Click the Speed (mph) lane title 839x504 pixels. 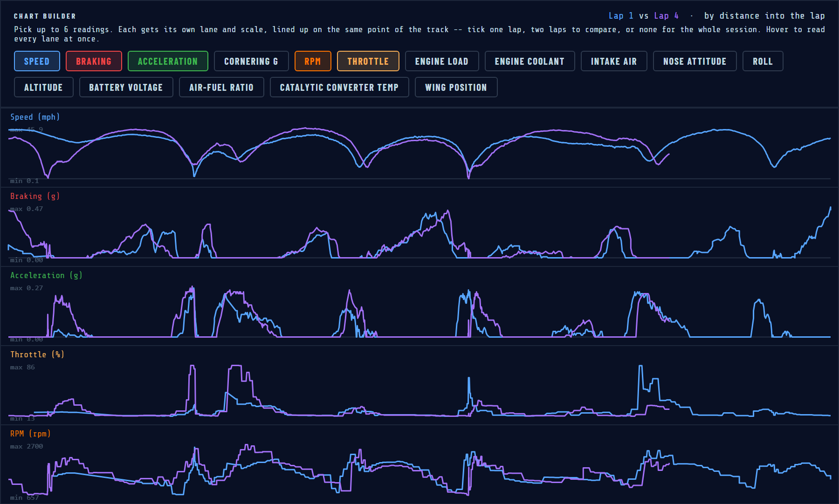[35, 117]
